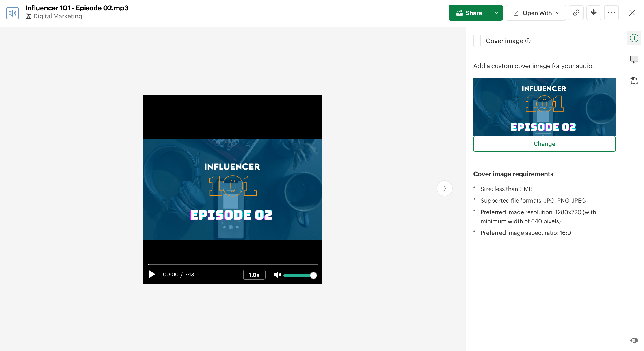Image resolution: width=644 pixels, height=351 pixels.
Task: Open the Digital Marketing folder link
Action: pos(58,16)
